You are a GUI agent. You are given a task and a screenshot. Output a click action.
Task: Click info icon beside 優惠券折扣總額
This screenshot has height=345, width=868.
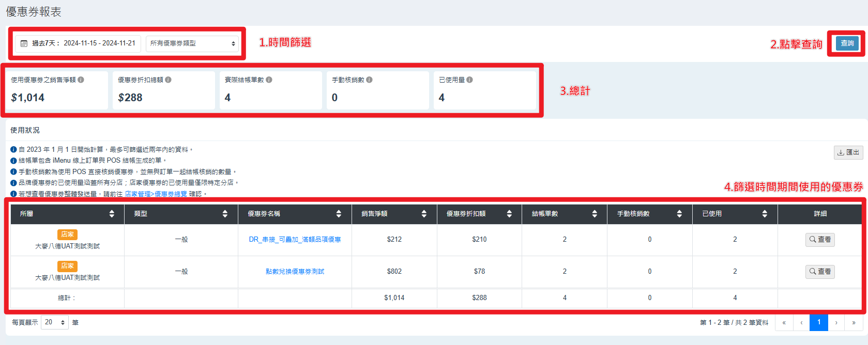(x=169, y=80)
